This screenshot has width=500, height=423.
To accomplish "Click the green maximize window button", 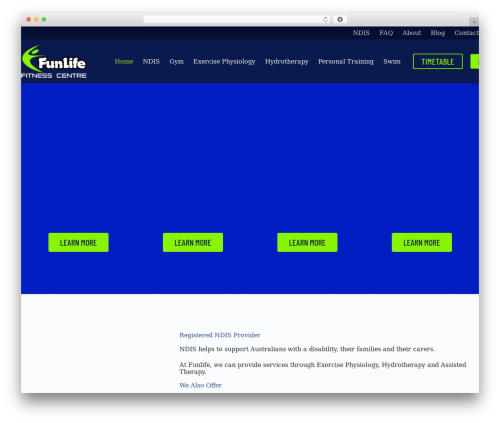I will tap(44, 19).
